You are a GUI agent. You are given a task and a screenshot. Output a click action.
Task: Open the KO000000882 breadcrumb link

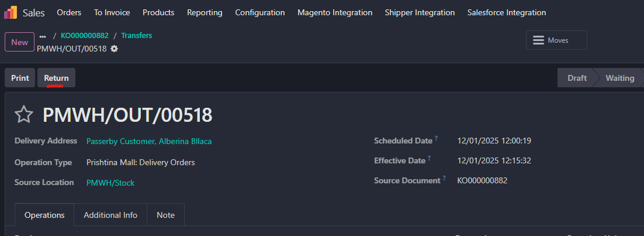85,36
